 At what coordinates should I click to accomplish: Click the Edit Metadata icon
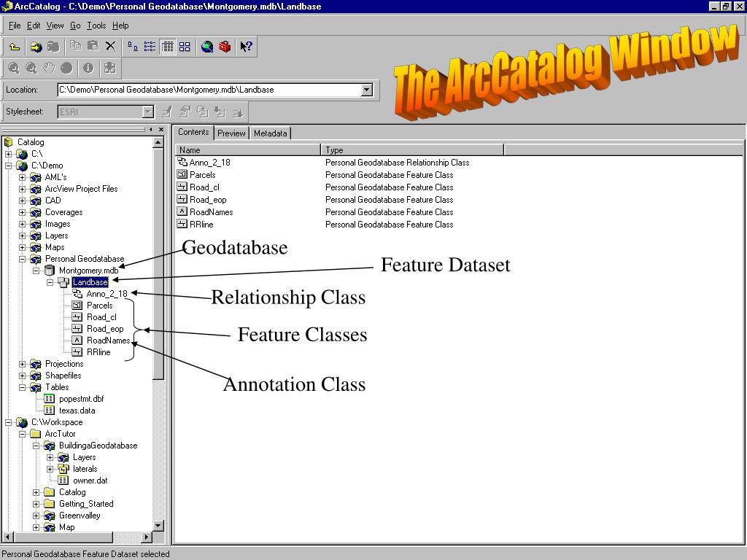(x=167, y=112)
